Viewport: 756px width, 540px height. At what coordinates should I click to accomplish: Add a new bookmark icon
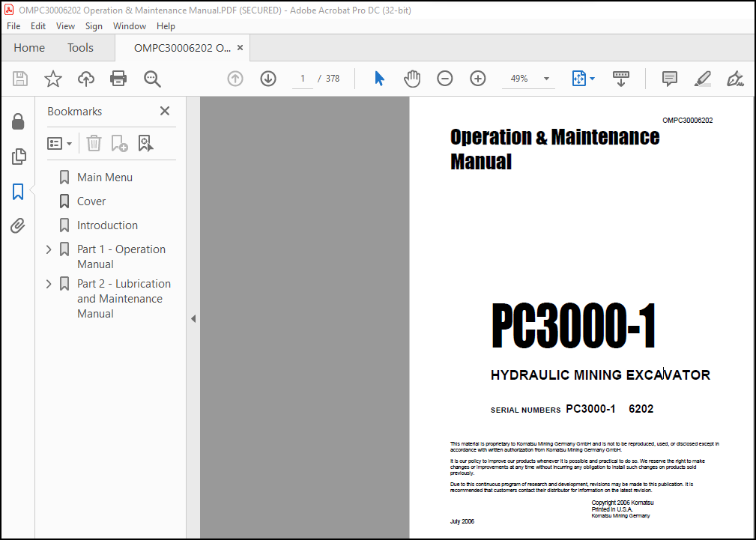coord(119,143)
